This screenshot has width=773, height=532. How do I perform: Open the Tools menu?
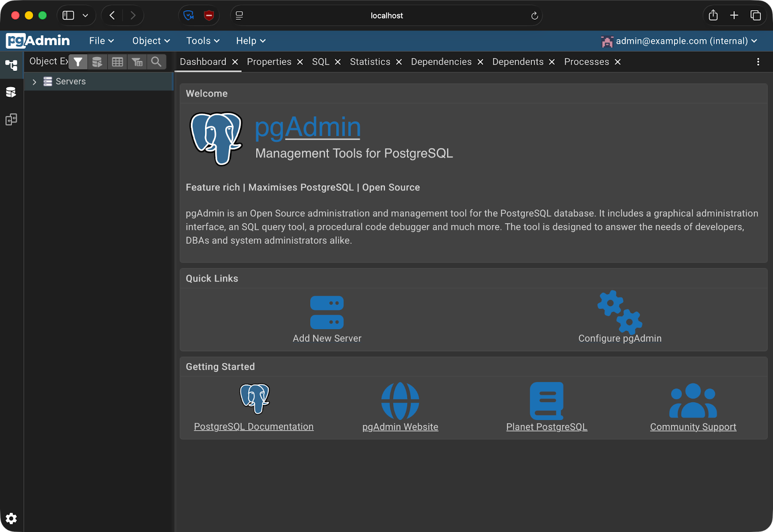203,41
